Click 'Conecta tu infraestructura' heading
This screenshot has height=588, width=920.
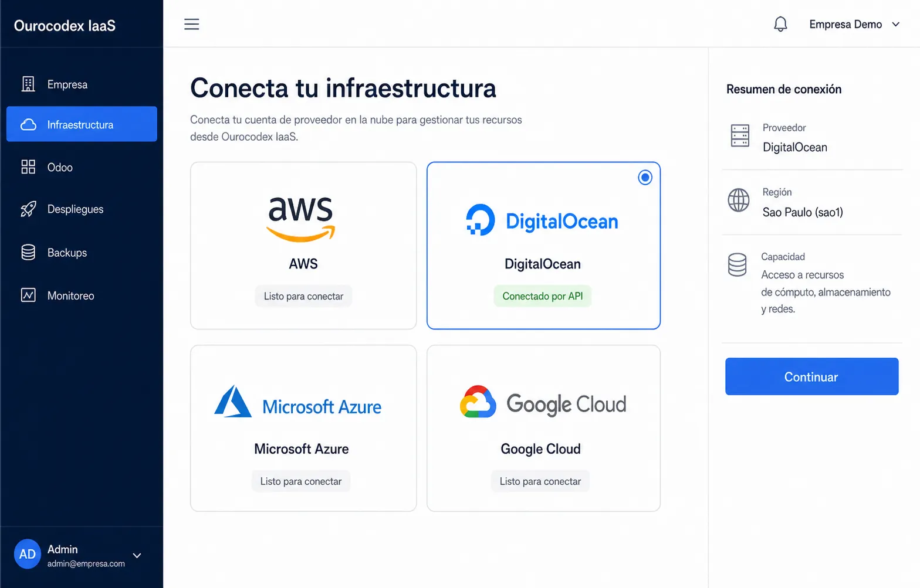coord(343,88)
